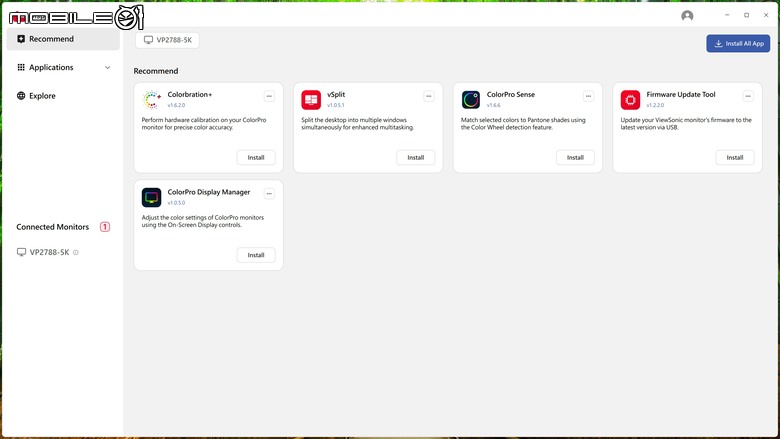The width and height of the screenshot is (780, 439).
Task: Click the ColorPro Sense app icon
Action: click(471, 100)
